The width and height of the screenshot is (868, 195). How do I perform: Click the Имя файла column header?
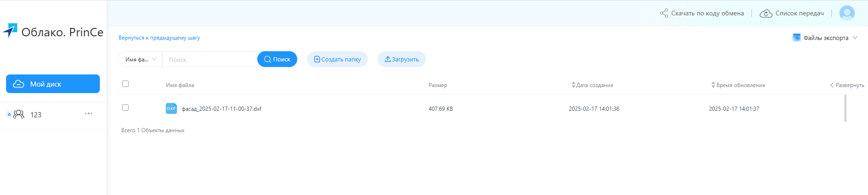pos(180,85)
